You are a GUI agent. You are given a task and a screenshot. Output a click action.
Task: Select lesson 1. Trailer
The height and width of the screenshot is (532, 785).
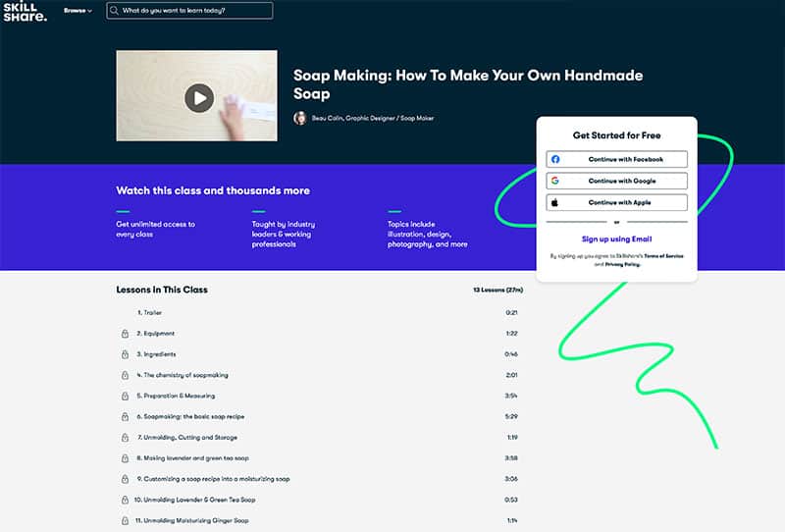pos(149,312)
